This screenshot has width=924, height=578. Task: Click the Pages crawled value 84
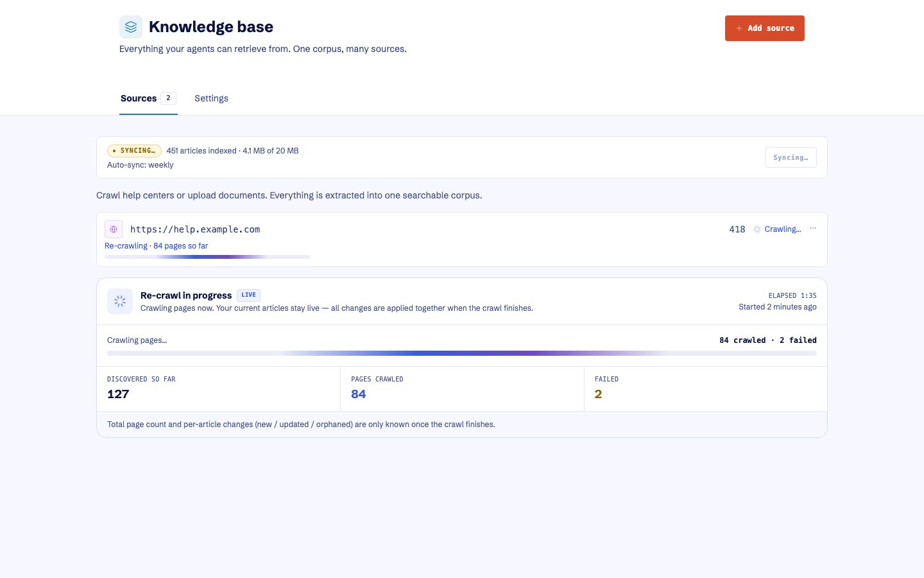pos(359,394)
